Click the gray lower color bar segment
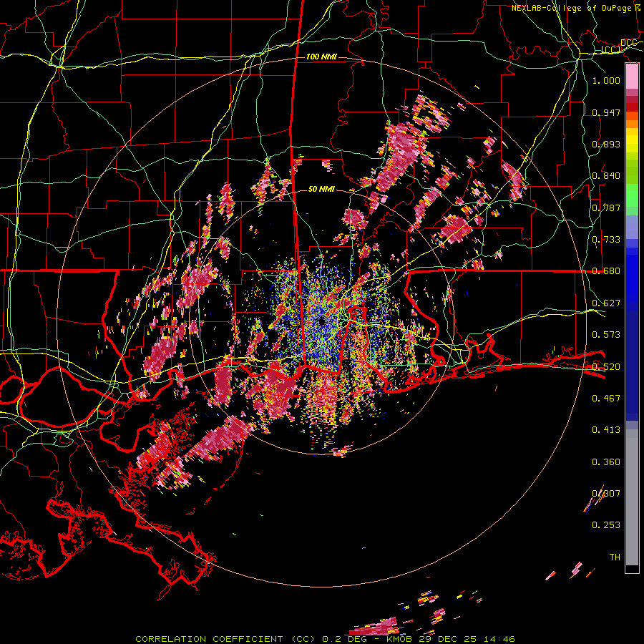 pos(632,497)
